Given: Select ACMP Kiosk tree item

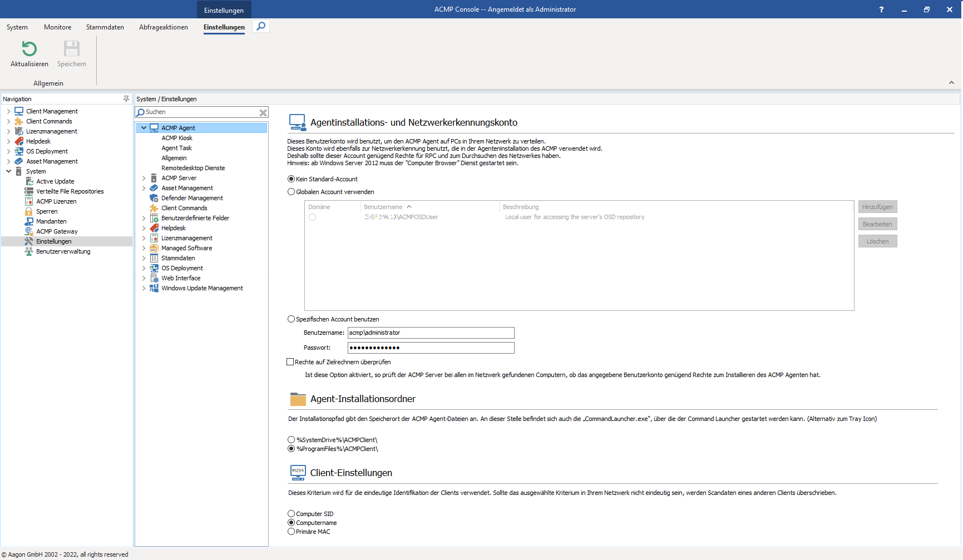Looking at the screenshot, I should (177, 138).
